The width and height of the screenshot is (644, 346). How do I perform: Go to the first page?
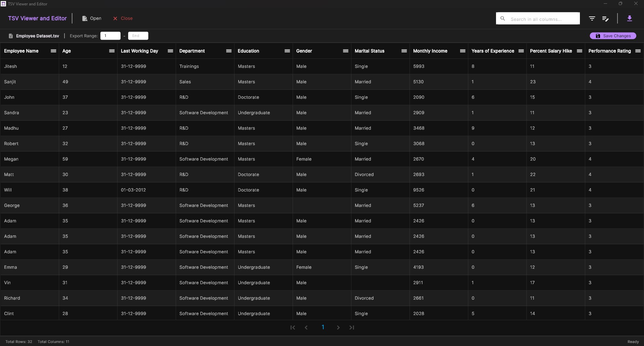pos(293,328)
